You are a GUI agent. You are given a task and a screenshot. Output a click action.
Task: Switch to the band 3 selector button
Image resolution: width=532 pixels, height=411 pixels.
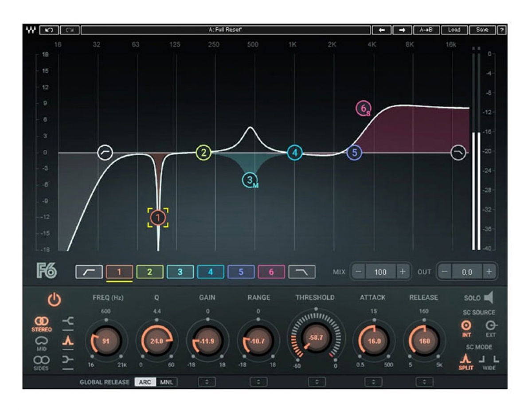180,272
